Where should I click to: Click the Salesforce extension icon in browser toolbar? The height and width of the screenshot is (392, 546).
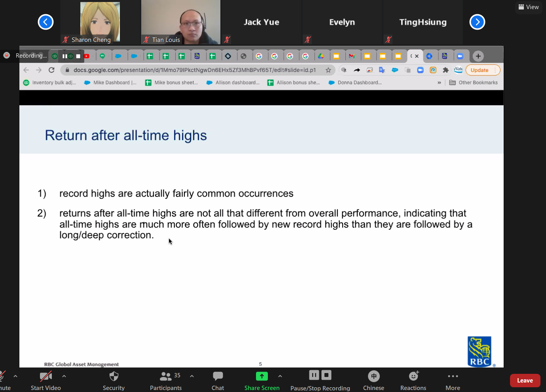[x=395, y=70]
